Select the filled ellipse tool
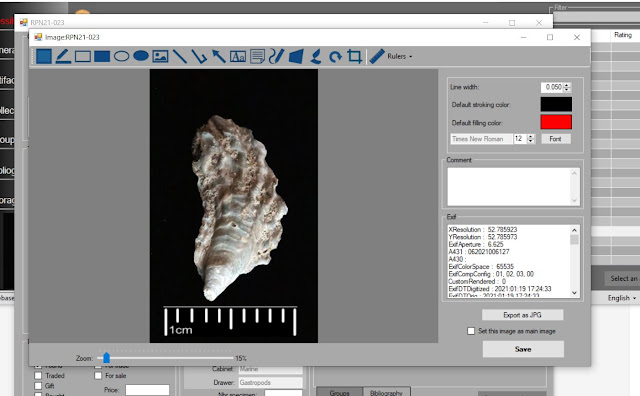 pos(141,56)
